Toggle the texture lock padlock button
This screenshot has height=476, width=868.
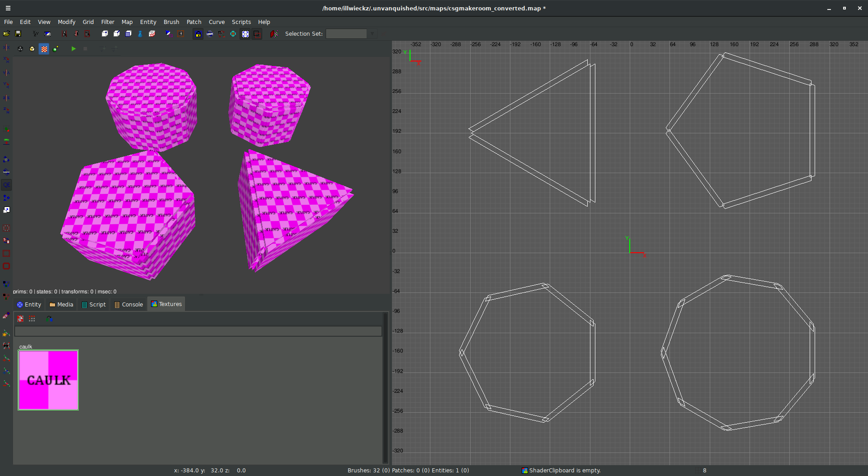click(x=198, y=34)
